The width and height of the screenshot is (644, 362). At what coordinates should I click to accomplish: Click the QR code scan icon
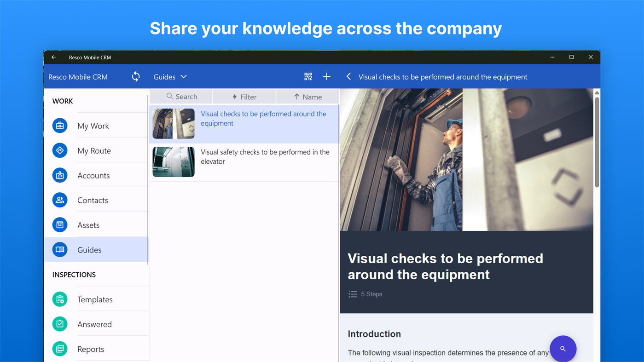(x=308, y=76)
